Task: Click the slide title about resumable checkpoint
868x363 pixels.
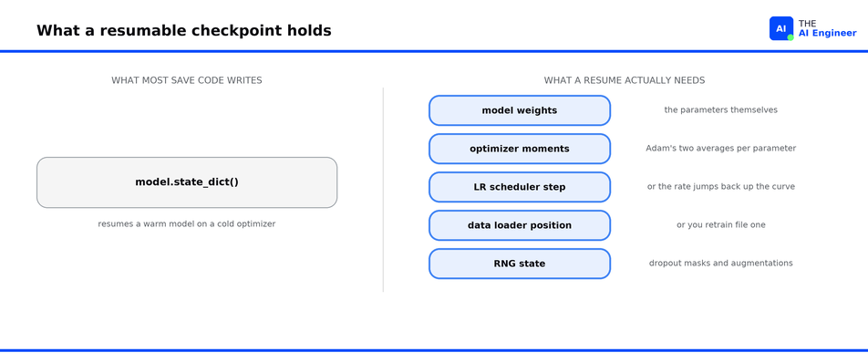Action: [184, 30]
